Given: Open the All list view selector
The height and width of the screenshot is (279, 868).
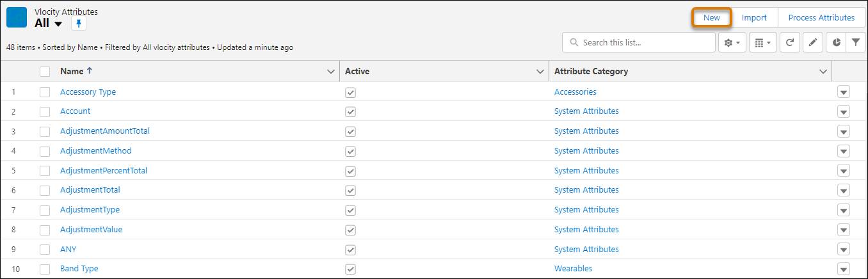Looking at the screenshot, I should (x=49, y=24).
